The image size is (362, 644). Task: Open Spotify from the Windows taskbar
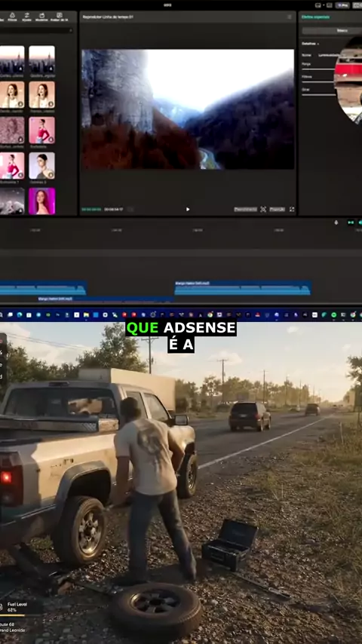click(x=333, y=314)
